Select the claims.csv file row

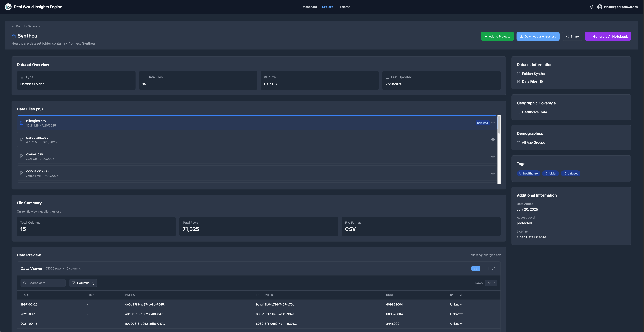257,156
